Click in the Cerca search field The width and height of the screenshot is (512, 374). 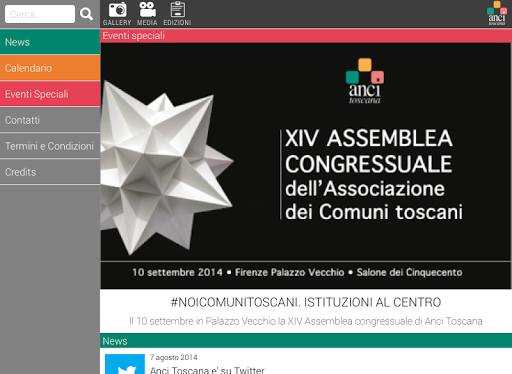tap(40, 14)
